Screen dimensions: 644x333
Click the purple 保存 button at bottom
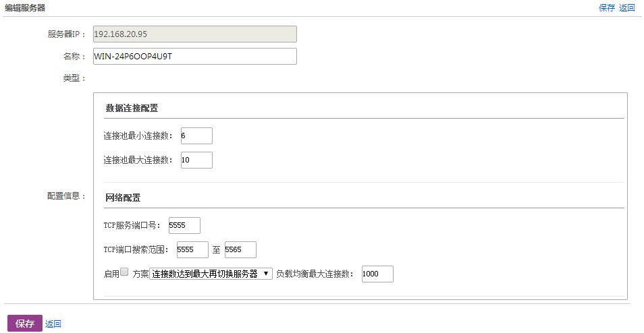[25, 324]
